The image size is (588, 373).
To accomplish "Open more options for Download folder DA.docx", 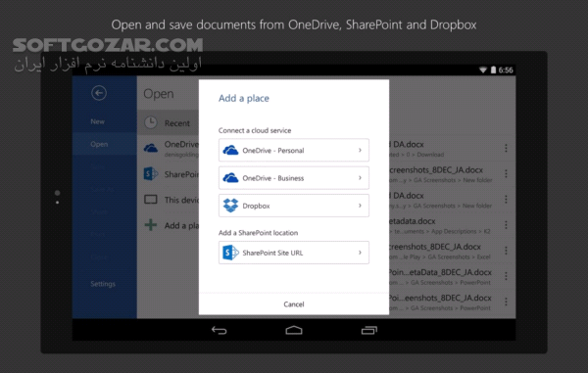I will (506, 148).
